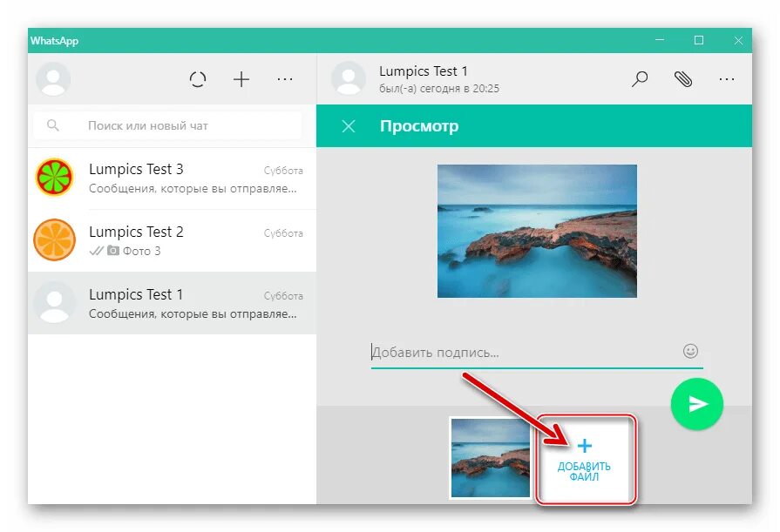Screen dimensions: 780x532
Task: Close the Просмотр preview panel
Action: [x=349, y=125]
